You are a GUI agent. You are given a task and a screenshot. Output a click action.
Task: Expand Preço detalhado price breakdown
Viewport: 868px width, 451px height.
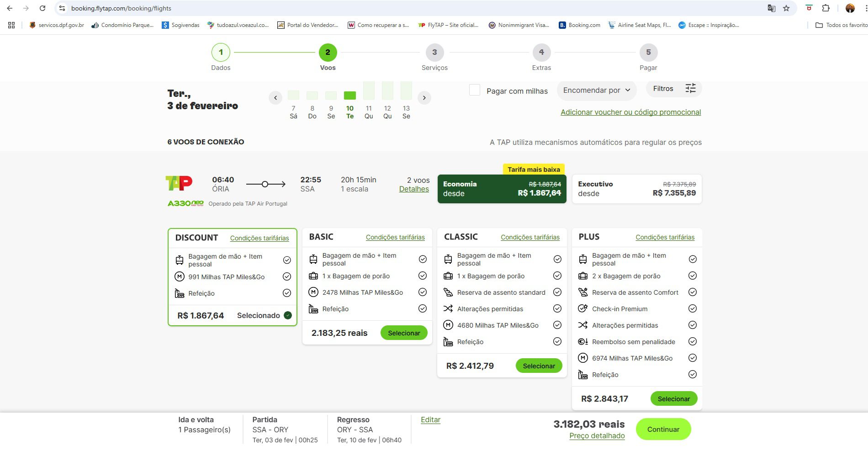point(597,436)
